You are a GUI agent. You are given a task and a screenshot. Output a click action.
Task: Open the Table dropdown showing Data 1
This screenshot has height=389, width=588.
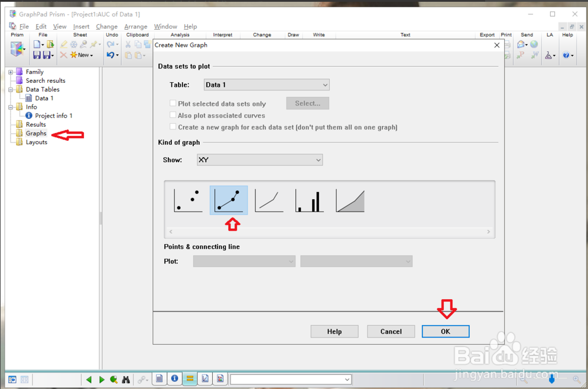[267, 85]
